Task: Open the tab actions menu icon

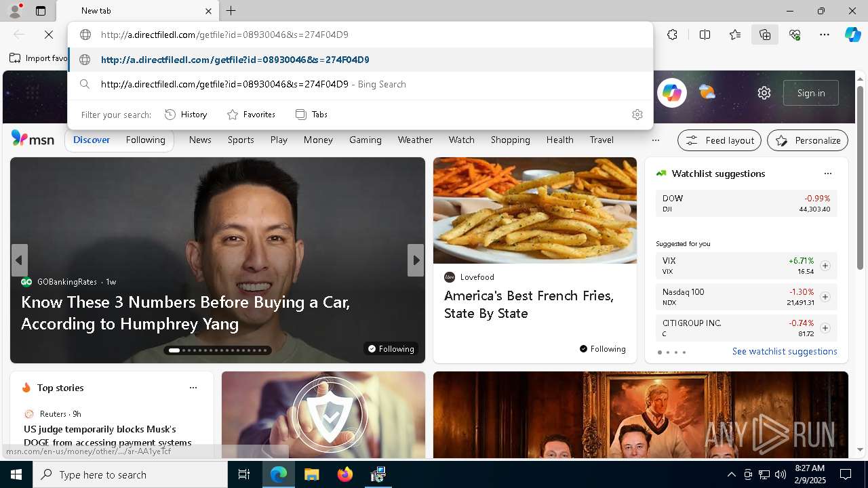Action: click(x=41, y=11)
